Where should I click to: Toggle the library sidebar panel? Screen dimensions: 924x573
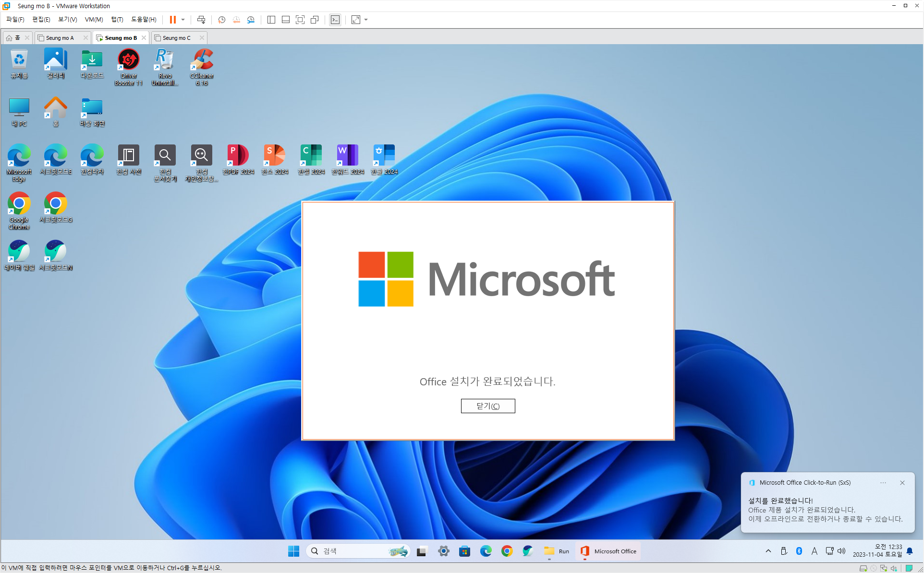(271, 20)
